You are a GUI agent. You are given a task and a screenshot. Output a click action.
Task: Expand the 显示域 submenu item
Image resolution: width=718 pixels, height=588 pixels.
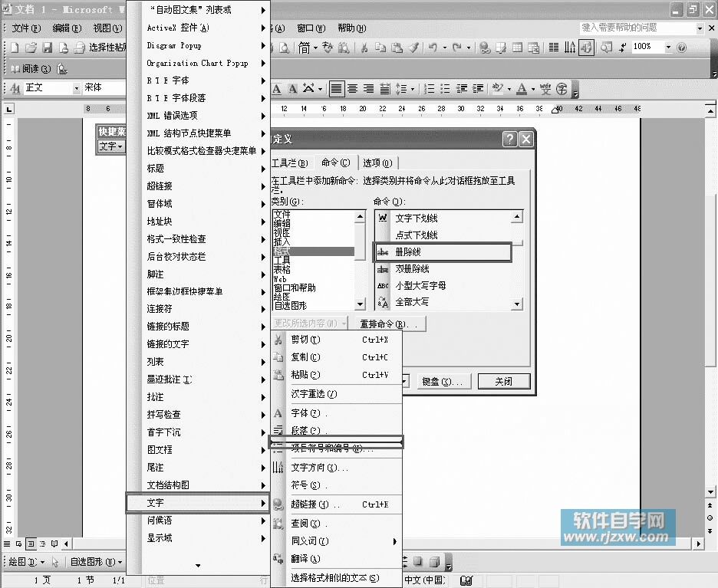pyautogui.click(x=198, y=538)
